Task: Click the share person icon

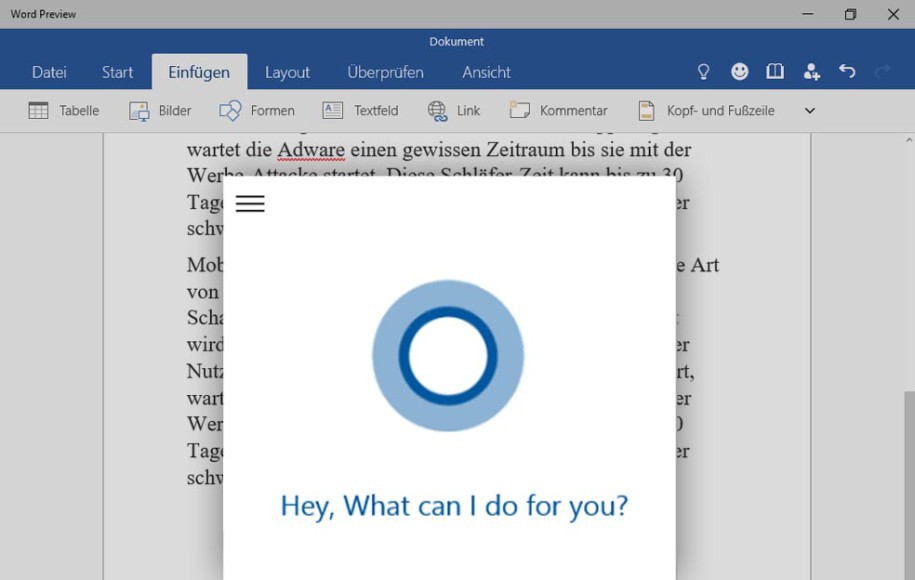Action: [x=811, y=72]
